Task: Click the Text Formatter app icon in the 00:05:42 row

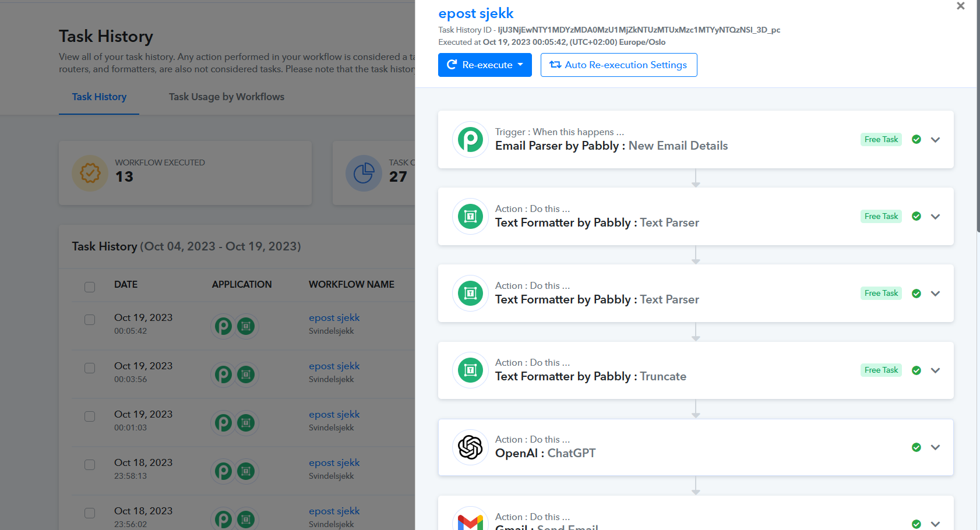Action: [x=246, y=326]
